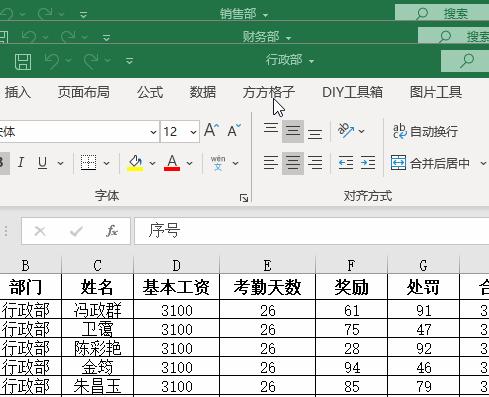Screen dimensions: 489x397
Task: Click the Save icon in 行政部 window
Action: point(23,61)
